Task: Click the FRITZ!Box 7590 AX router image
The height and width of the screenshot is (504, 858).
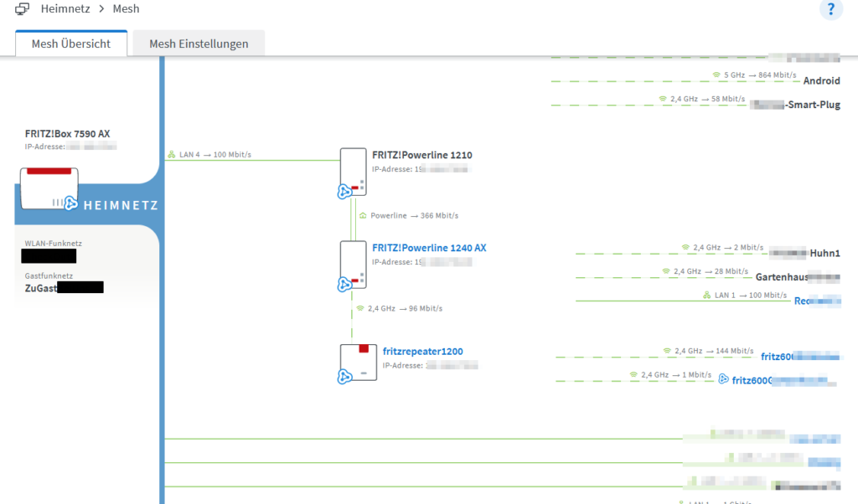Action: [x=48, y=188]
